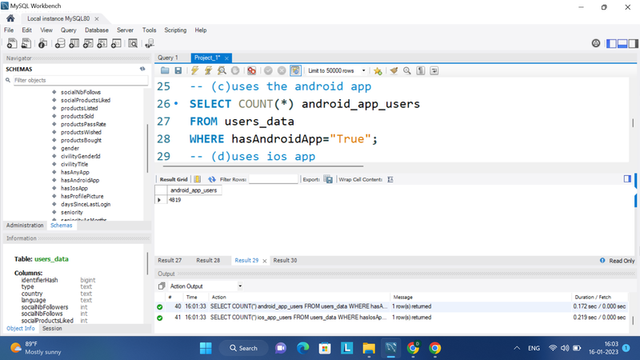The width and height of the screenshot is (640, 360).
Task: Refresh schemas list icon
Action: 142,69
